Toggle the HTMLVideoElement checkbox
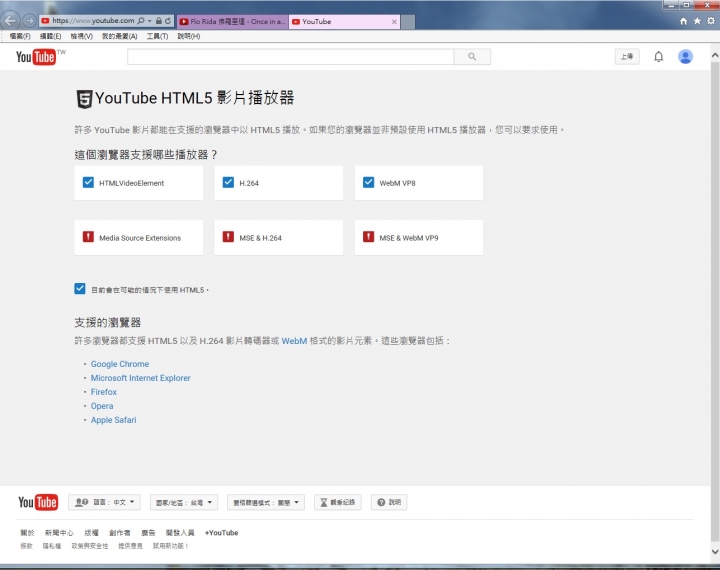This screenshot has height=570, width=720. [88, 182]
